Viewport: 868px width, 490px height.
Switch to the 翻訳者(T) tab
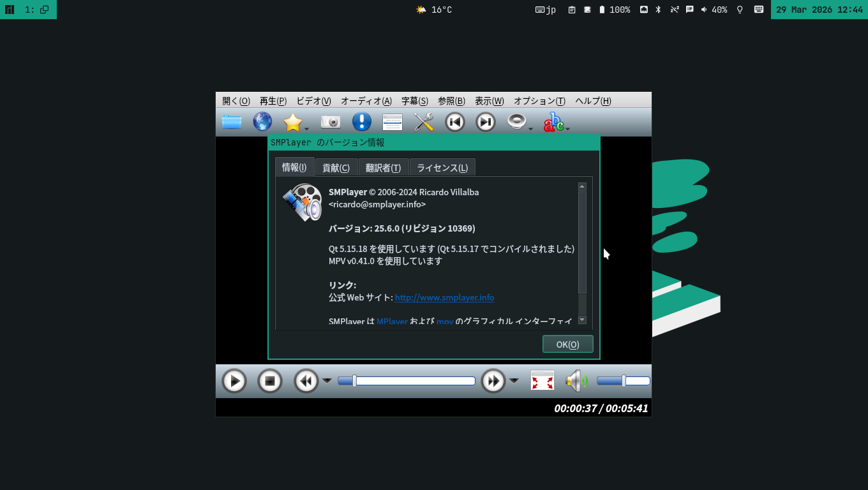[384, 168]
